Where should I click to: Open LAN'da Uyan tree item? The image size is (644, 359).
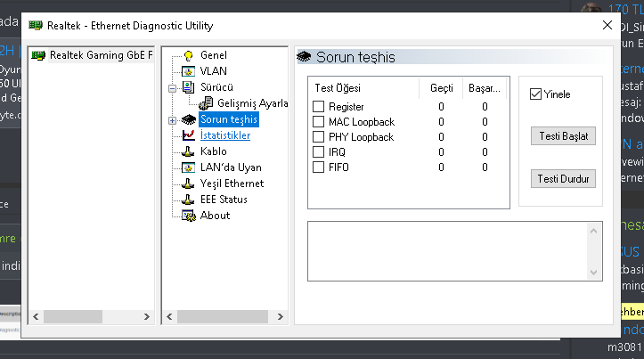coord(231,167)
